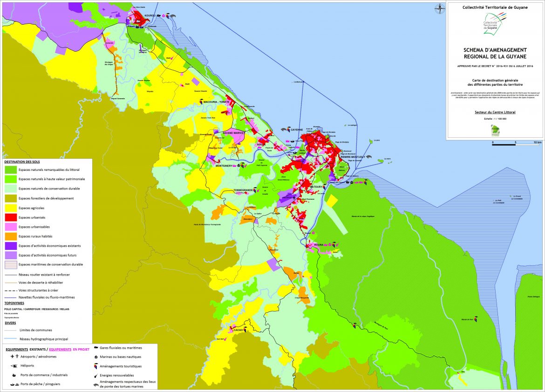The image size is (545, 392).
Task: Select the yellow Espaces agricoles swatch
Action: click(x=10, y=208)
